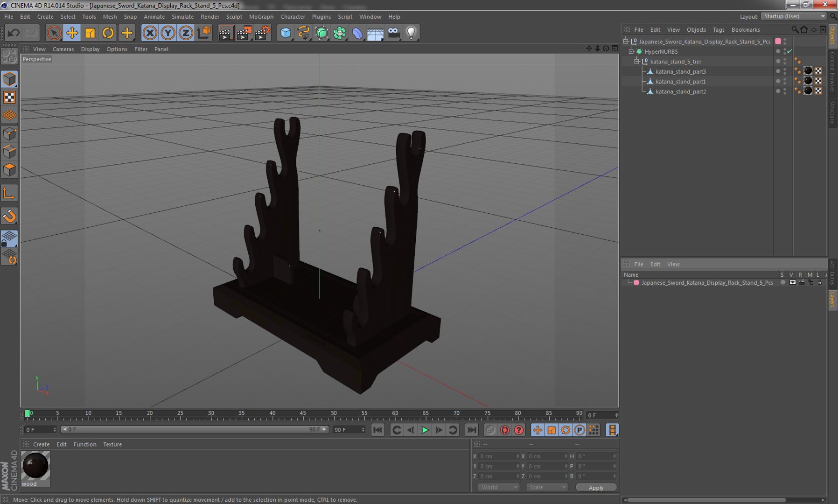Select the Move tool in toolbar
Viewport: 838px width, 504px height.
[72, 33]
